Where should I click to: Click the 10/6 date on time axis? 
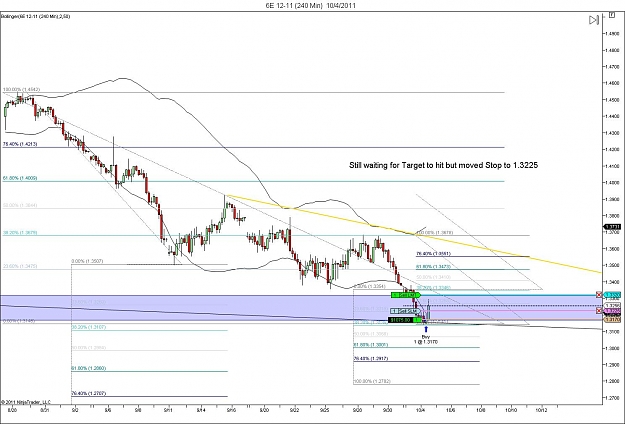tap(451, 409)
